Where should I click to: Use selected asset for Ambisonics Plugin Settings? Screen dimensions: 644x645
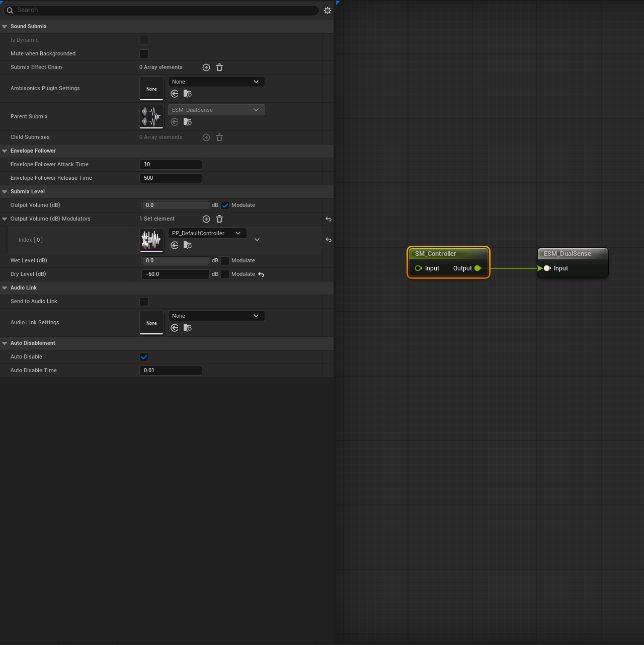coord(175,94)
